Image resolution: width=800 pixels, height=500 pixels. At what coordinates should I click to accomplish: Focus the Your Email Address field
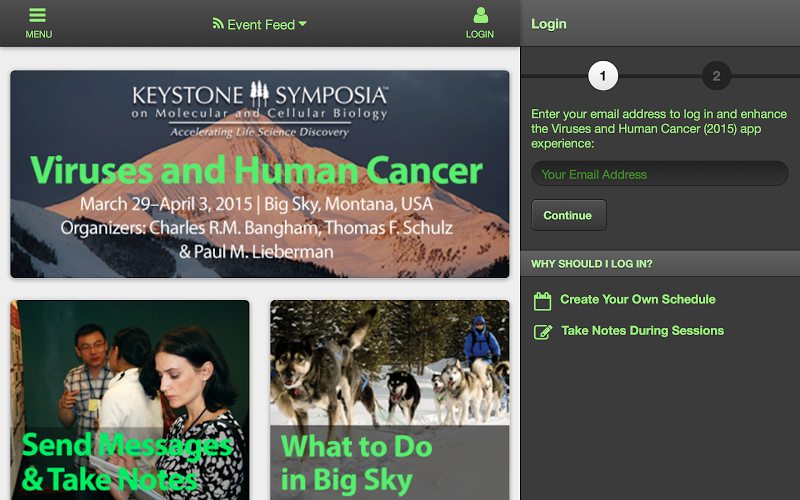(x=660, y=174)
